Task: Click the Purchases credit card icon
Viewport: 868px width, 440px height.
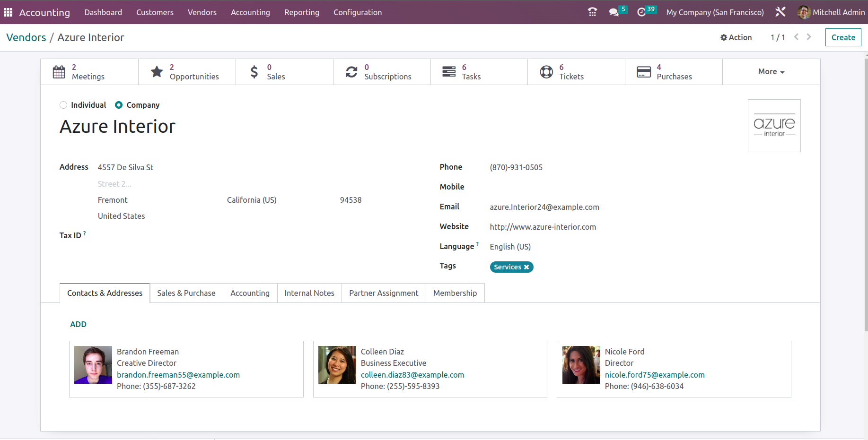Action: coord(644,72)
